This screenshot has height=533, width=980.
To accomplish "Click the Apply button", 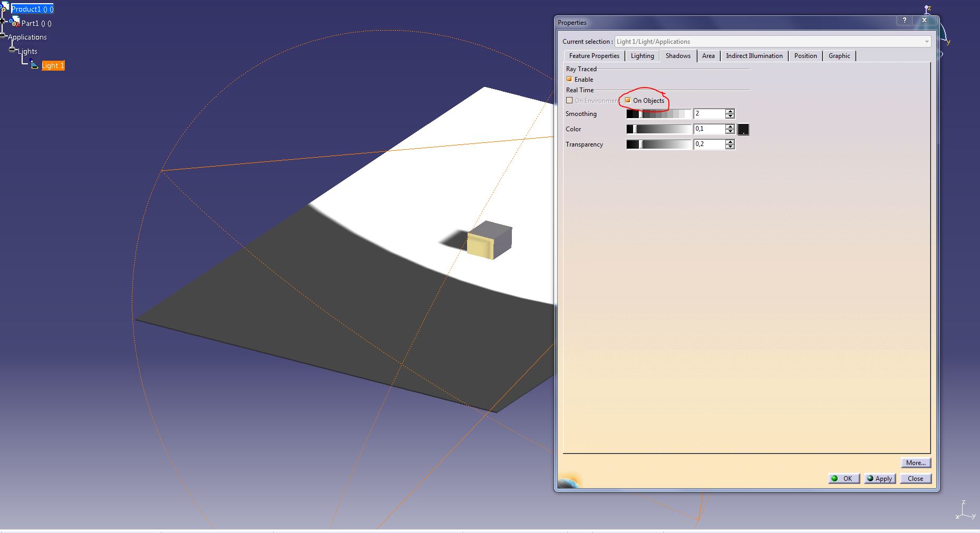I will [x=880, y=479].
